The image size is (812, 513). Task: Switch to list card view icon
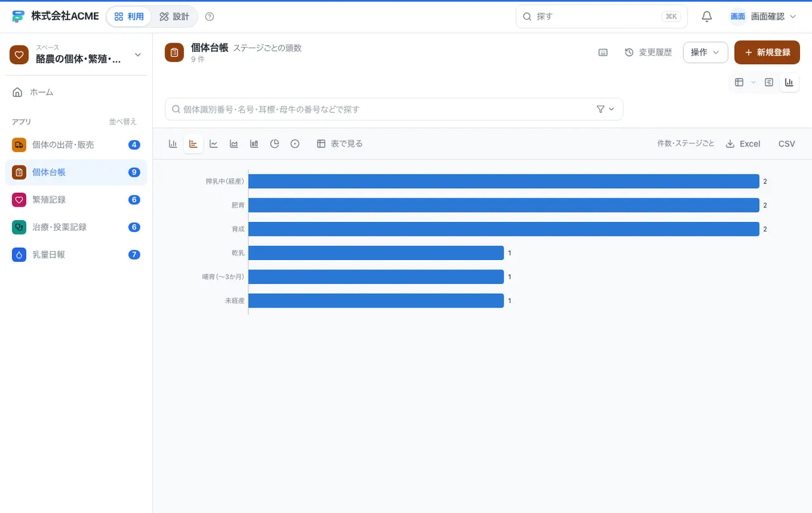pyautogui.click(x=769, y=82)
